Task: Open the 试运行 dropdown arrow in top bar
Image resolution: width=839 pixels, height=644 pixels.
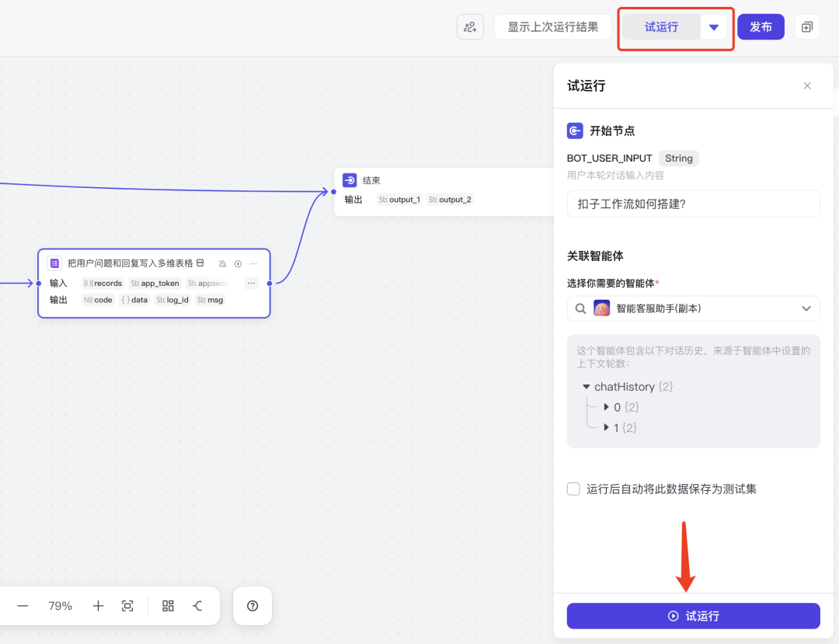Action: [x=714, y=26]
